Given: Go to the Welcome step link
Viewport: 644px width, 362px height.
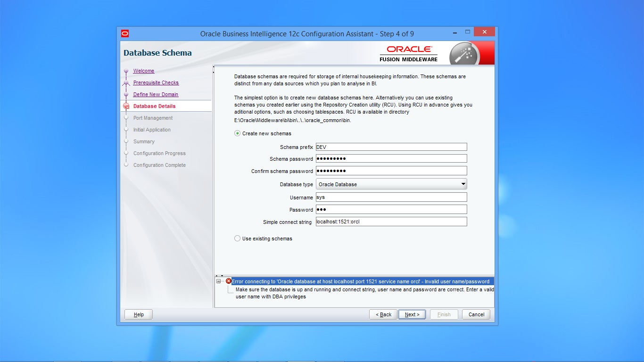Looking at the screenshot, I should pos(143,71).
